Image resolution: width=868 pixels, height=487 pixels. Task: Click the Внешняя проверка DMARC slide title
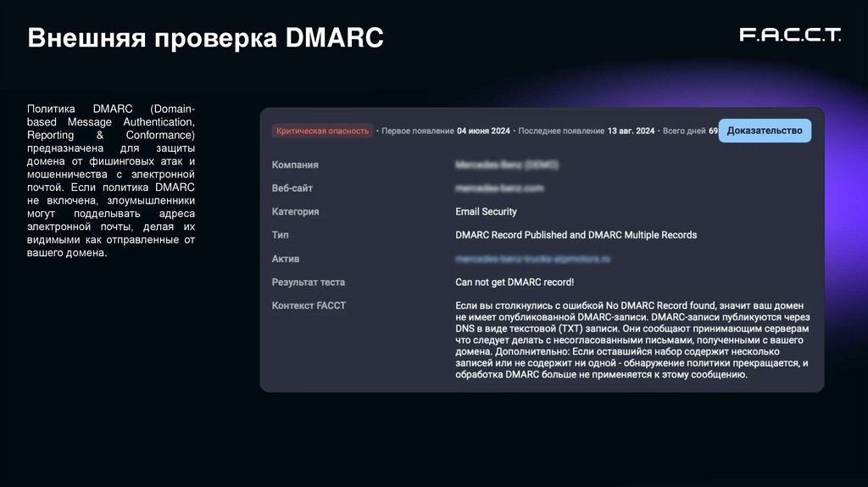205,37
